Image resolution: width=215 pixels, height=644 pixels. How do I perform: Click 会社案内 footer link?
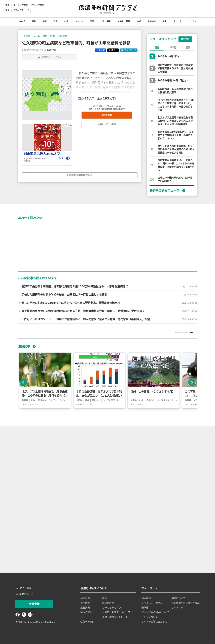[85, 598]
